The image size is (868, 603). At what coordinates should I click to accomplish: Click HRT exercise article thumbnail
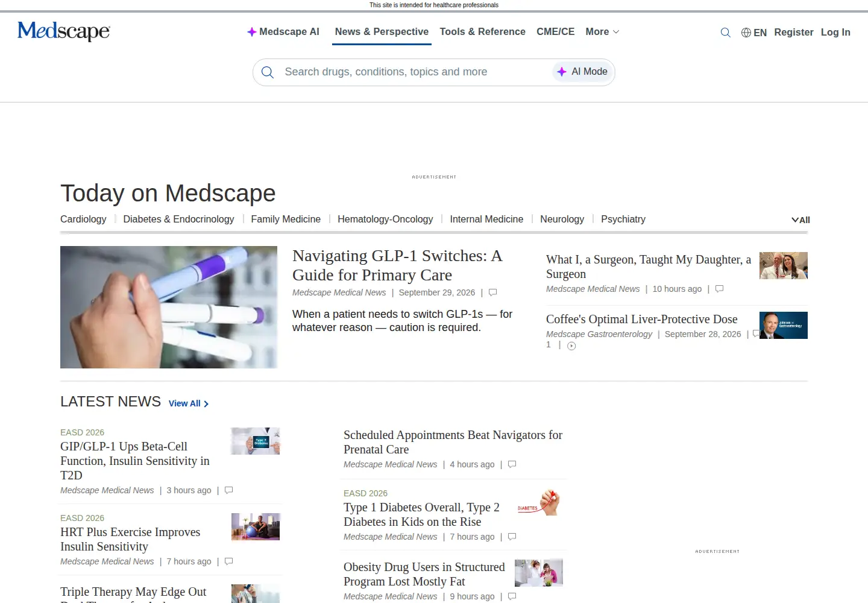click(256, 526)
